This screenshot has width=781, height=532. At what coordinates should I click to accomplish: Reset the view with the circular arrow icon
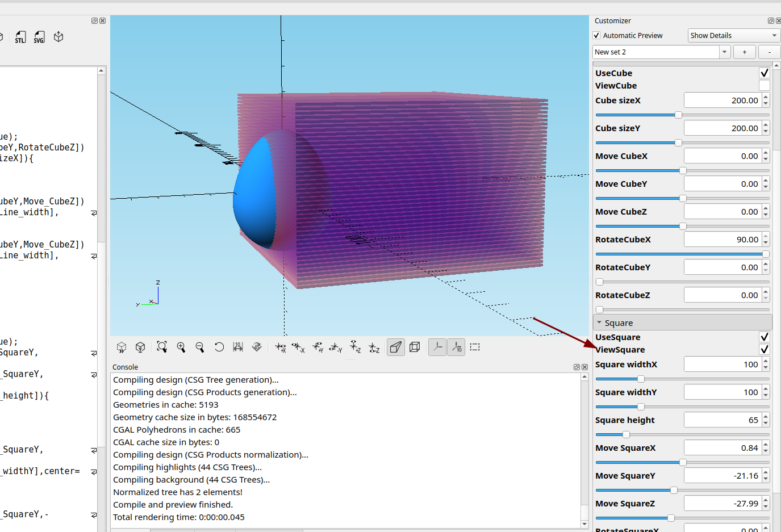[219, 347]
